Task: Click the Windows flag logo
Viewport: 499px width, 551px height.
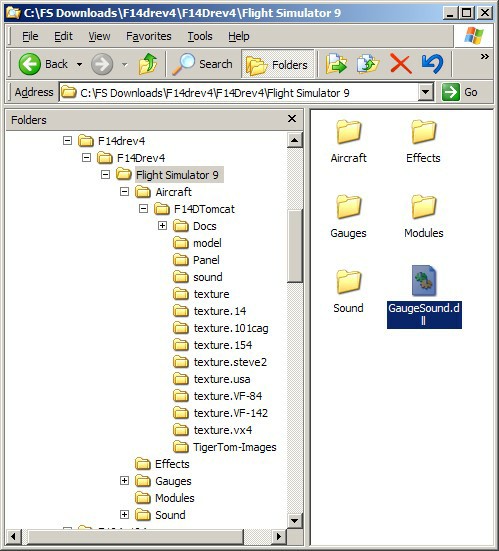Action: click(x=473, y=36)
